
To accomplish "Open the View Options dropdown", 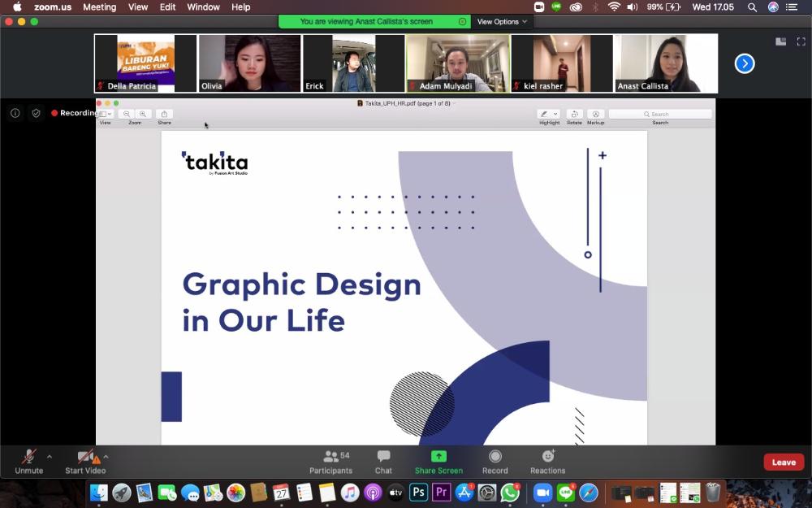I will click(x=501, y=22).
